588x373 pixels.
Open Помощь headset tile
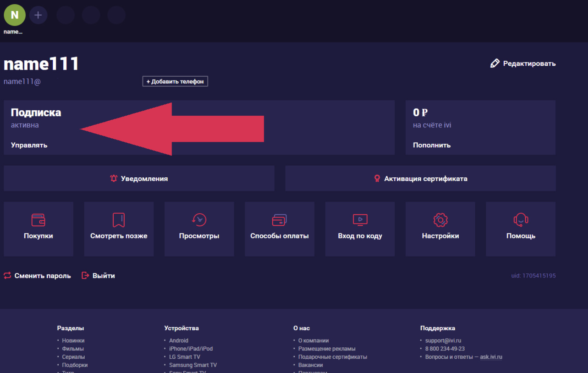click(x=520, y=229)
